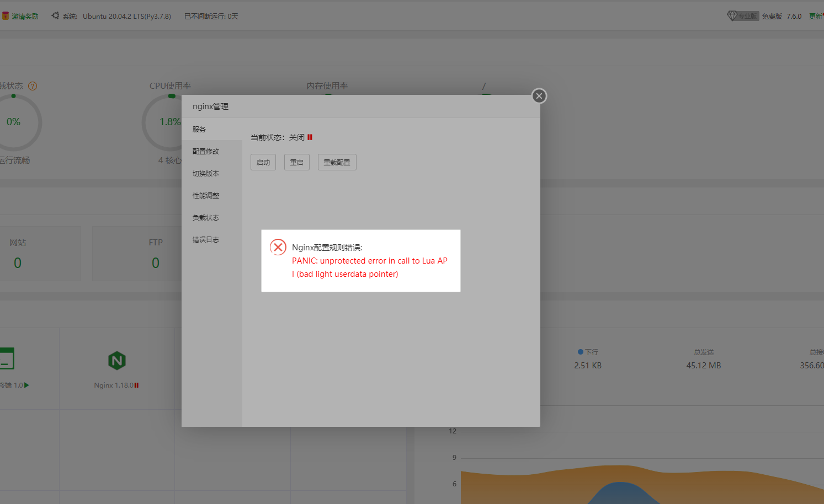
Task: Click the Ubuntu 20.04.2 LTS system text
Action: click(127, 16)
